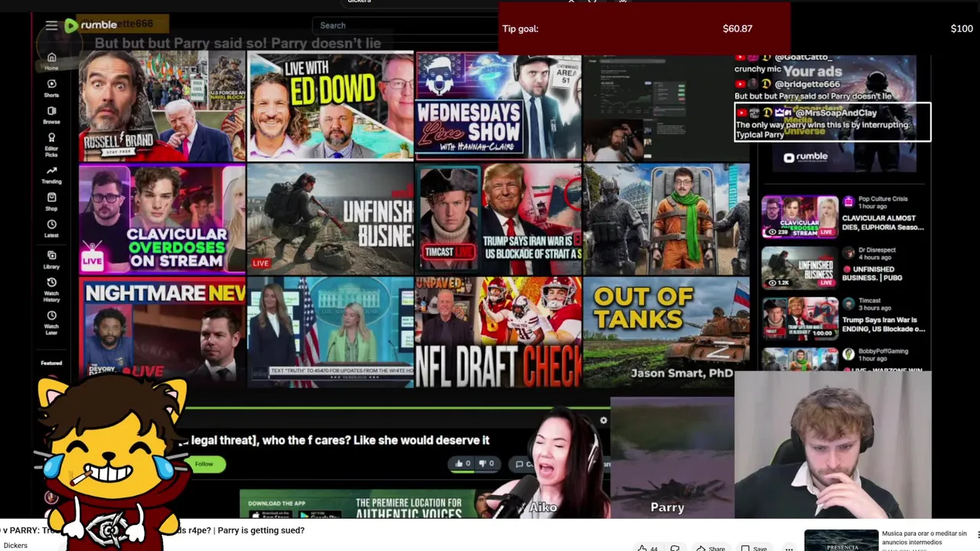Open Editor Picks in the sidebar

click(51, 145)
